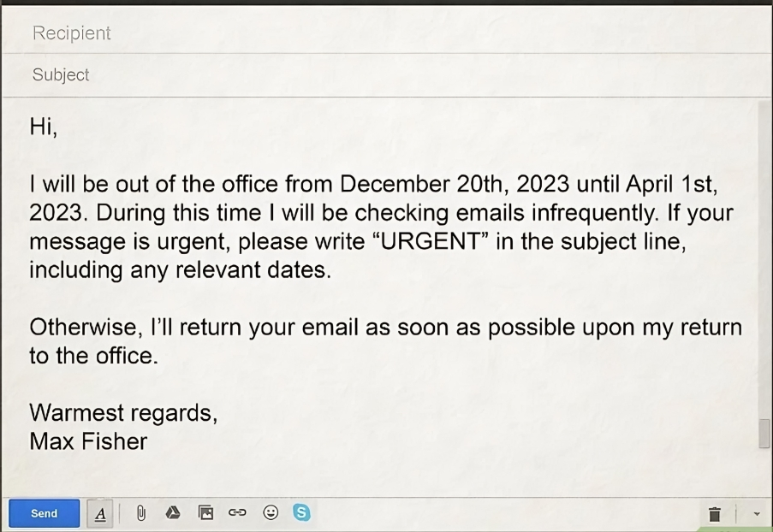Toggle the formatting options A icon
This screenshot has width=773, height=532.
[x=100, y=514]
